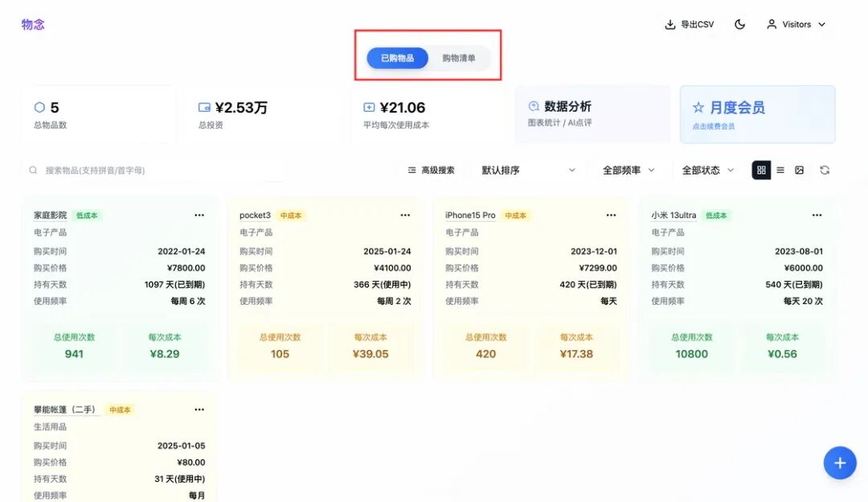Image resolution: width=868 pixels, height=502 pixels.
Task: Click the 10800 total usage count
Action: (691, 354)
